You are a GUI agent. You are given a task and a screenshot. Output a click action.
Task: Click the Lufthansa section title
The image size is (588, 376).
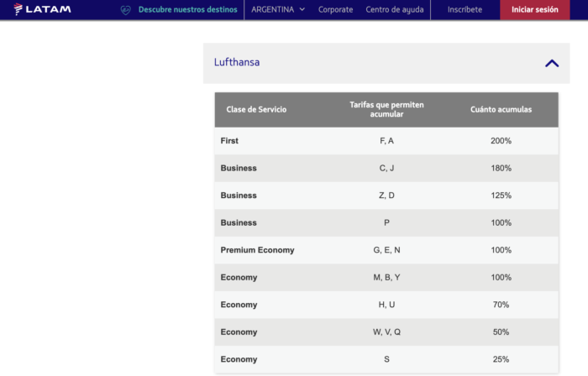click(237, 62)
